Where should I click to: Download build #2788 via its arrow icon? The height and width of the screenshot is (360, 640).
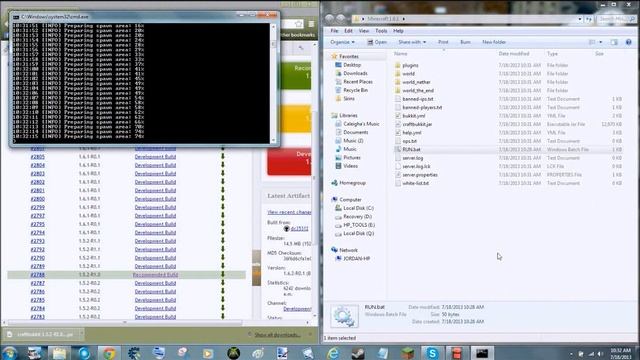click(x=223, y=275)
